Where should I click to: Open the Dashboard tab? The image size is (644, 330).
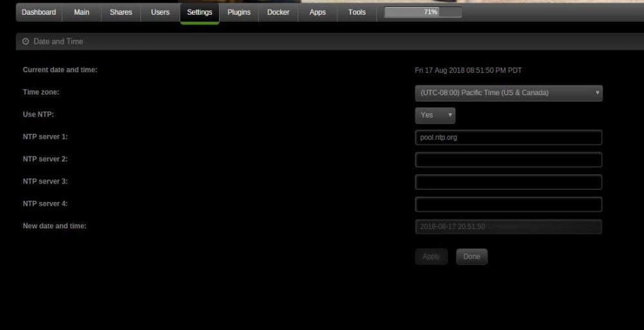point(39,12)
